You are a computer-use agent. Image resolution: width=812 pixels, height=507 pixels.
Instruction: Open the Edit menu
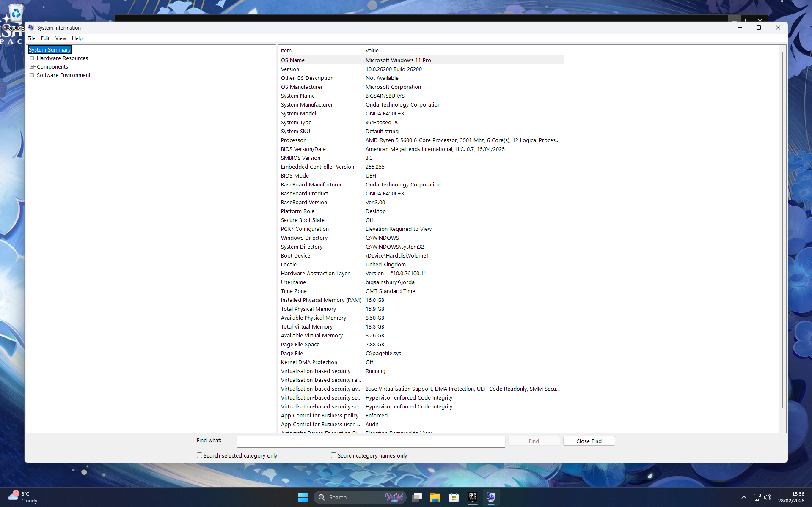click(45, 38)
